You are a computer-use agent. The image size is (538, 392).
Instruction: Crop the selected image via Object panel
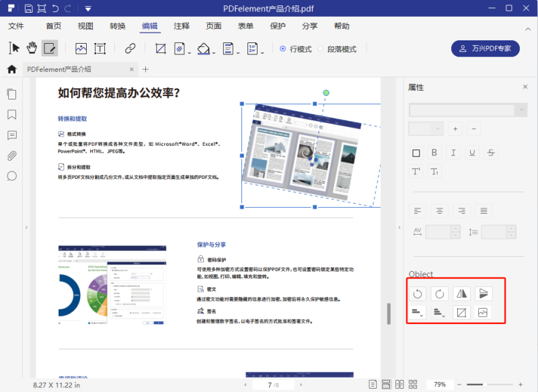[462, 312]
